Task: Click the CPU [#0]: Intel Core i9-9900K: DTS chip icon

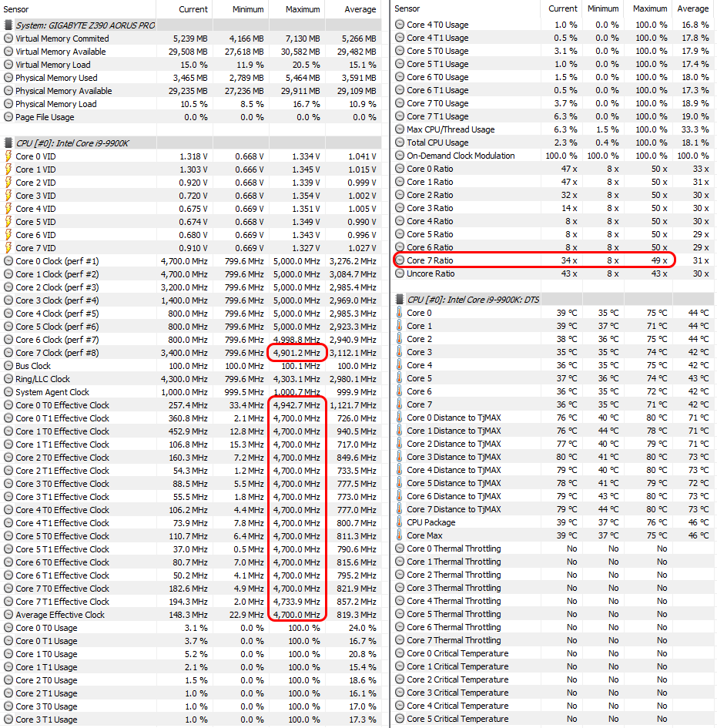Action: click(399, 300)
